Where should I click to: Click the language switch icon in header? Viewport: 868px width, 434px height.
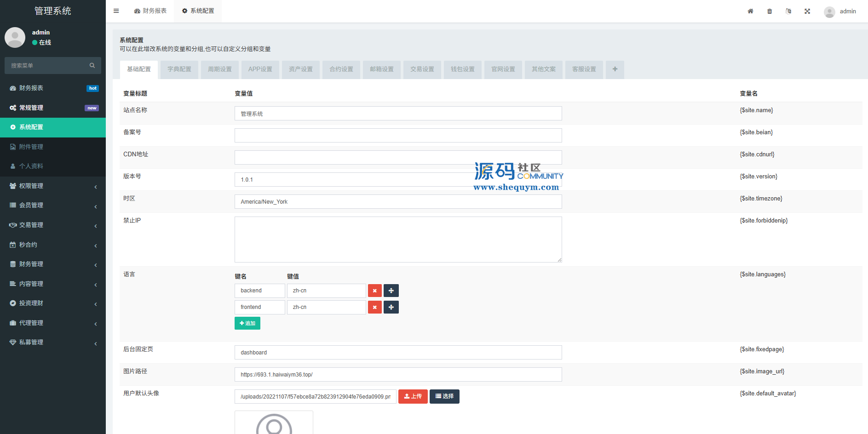point(788,11)
